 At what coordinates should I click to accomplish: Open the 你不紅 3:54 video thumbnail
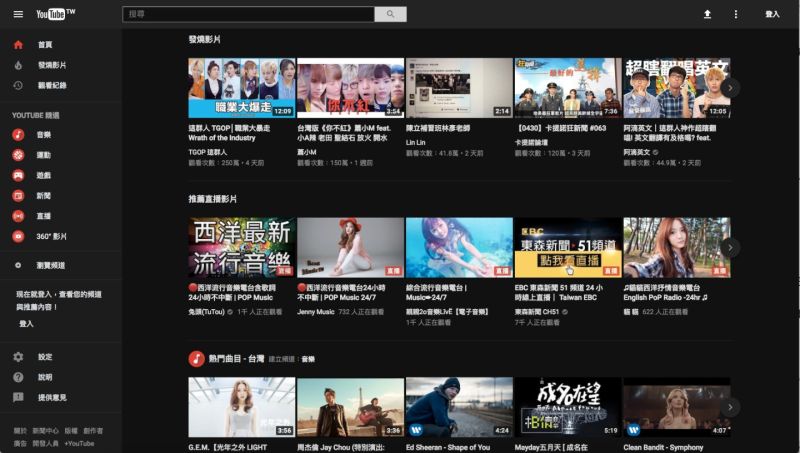(x=351, y=88)
